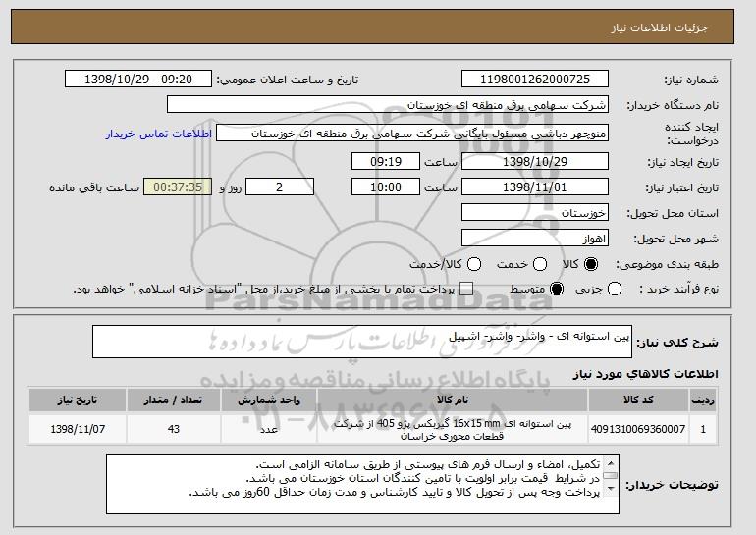Click the نام دستگاه خریدار field
756x535 pixels.
(x=388, y=104)
